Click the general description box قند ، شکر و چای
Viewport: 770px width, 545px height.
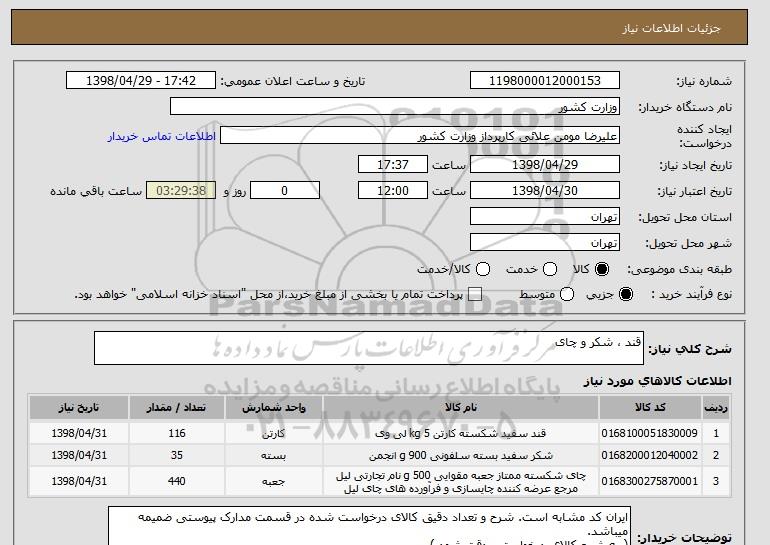pos(369,348)
